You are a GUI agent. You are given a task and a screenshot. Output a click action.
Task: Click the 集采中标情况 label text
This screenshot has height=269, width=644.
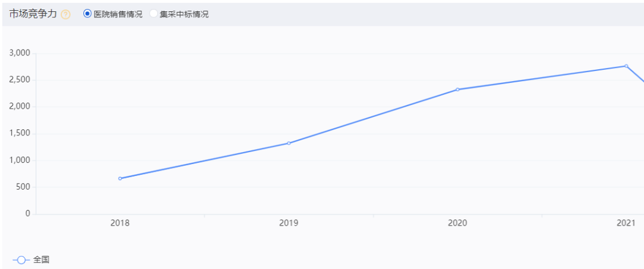click(x=184, y=14)
